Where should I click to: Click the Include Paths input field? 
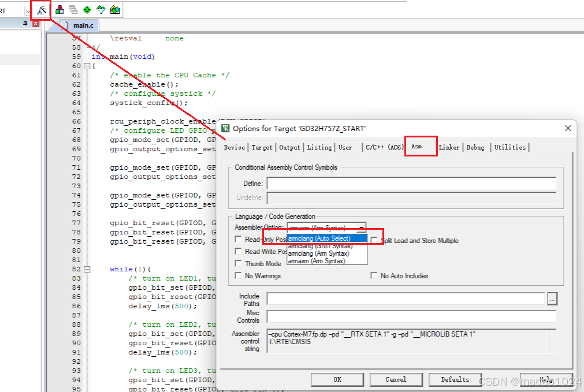[x=406, y=298]
